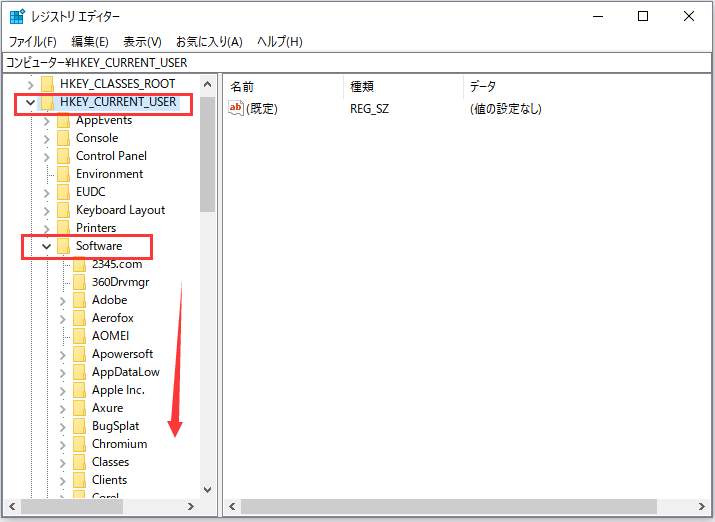Click the Registry Editor app icon in title bar

point(17,16)
